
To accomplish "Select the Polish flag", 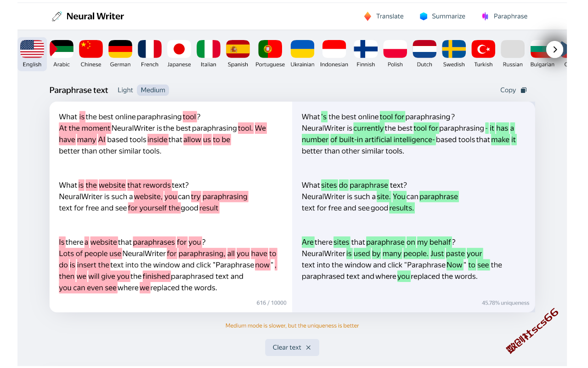I will pyautogui.click(x=395, y=49).
